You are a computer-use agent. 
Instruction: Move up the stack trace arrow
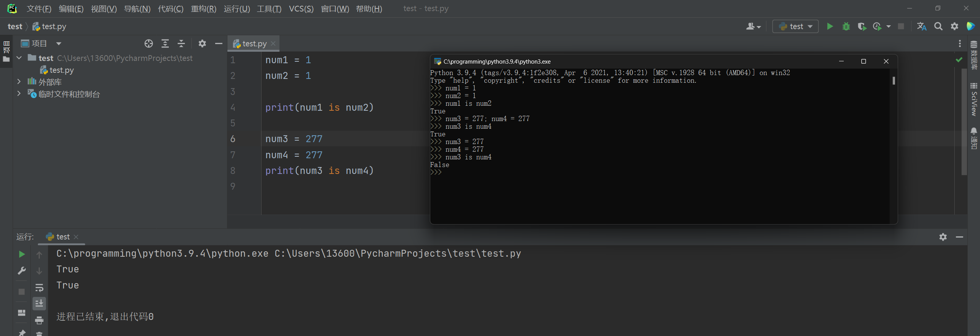pos(39,255)
